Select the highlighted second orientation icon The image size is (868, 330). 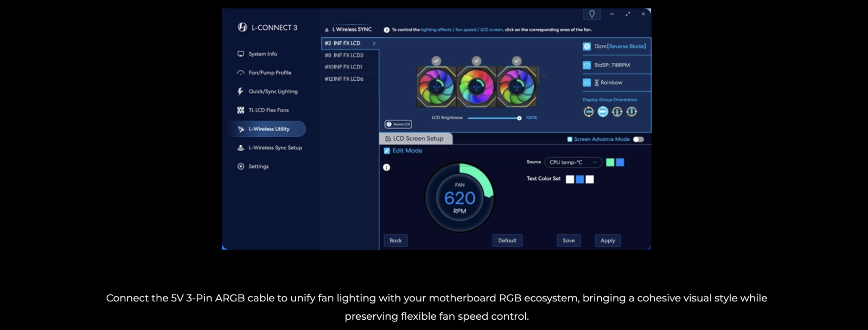(x=603, y=112)
